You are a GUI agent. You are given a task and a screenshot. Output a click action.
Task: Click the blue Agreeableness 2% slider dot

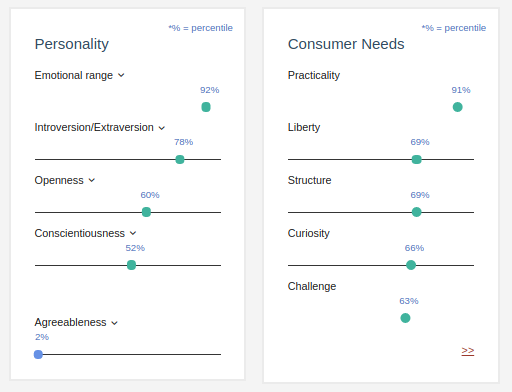pyautogui.click(x=38, y=354)
